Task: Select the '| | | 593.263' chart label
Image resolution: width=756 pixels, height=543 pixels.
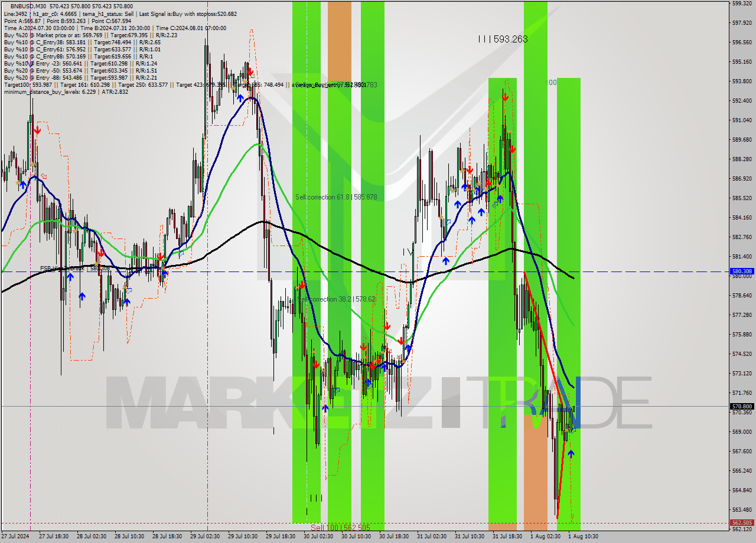Action: click(503, 39)
